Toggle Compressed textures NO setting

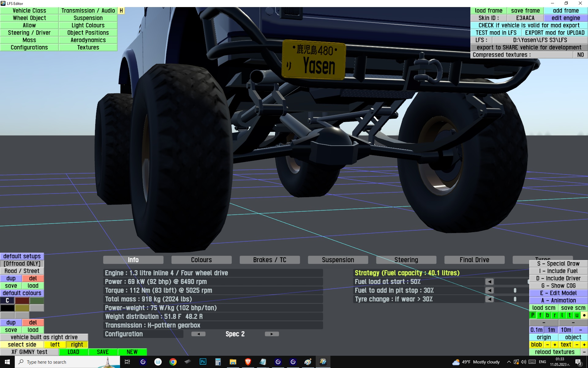point(580,55)
